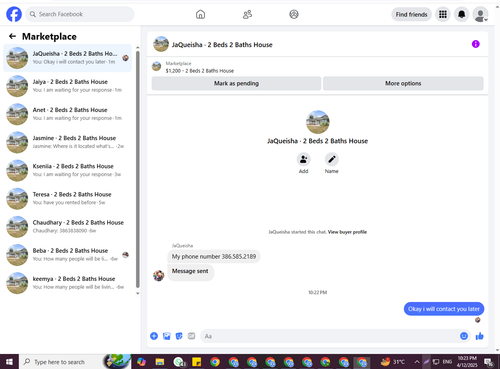Open the Teresa conversation
The width and height of the screenshot is (500, 369).
click(x=68, y=198)
